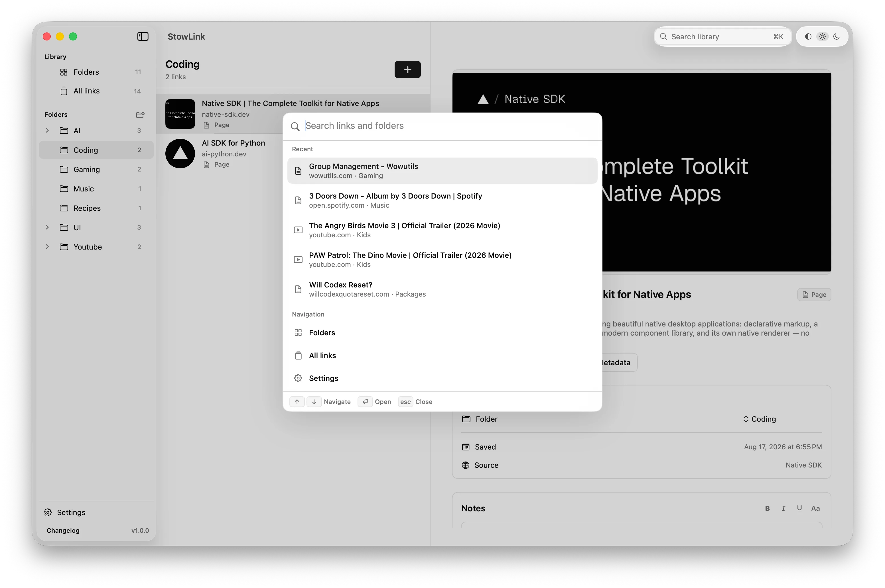Click the Native SDK link thumbnail
Image resolution: width=885 pixels, height=588 pixels.
(x=180, y=114)
